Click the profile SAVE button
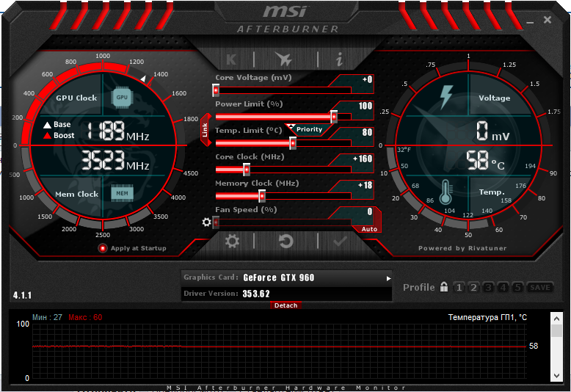 (x=540, y=287)
